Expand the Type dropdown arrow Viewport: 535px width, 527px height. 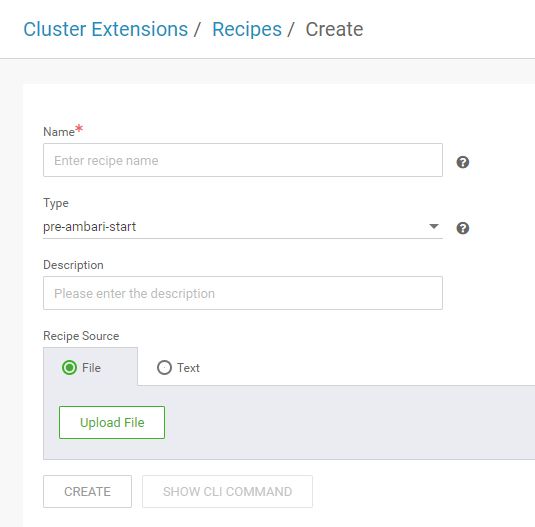point(434,226)
